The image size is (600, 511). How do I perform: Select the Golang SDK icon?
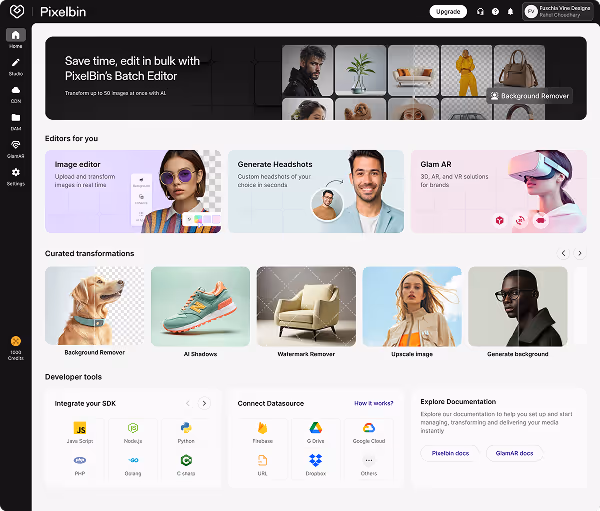[x=133, y=460]
